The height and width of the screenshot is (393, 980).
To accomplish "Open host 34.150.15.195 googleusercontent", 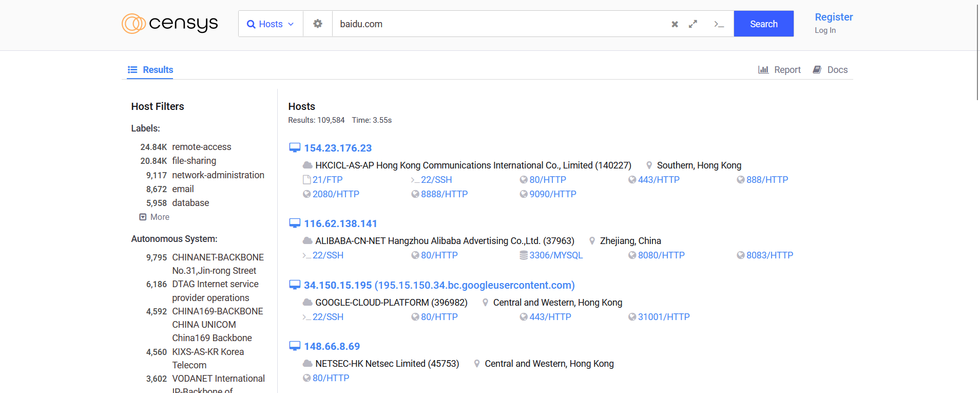I will [439, 285].
